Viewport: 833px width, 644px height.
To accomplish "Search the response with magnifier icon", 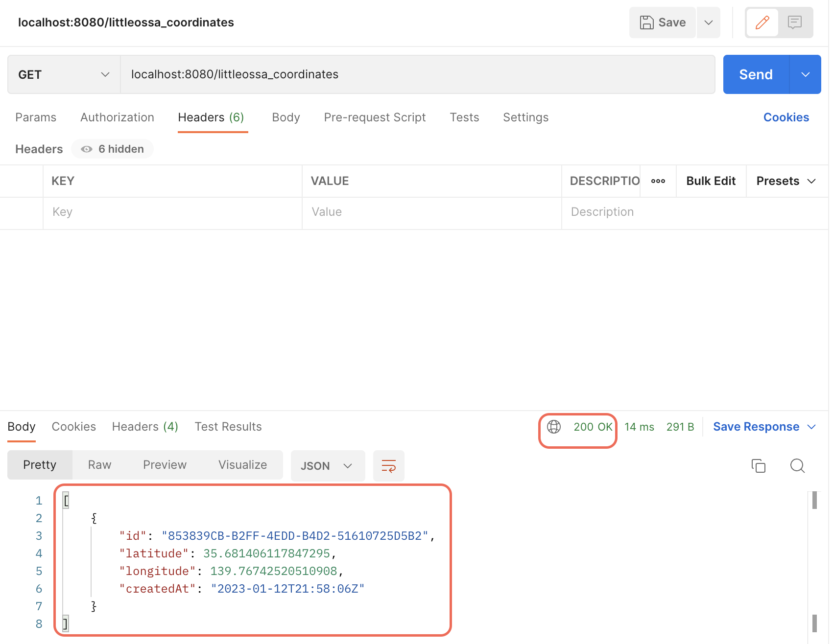I will pos(797,466).
